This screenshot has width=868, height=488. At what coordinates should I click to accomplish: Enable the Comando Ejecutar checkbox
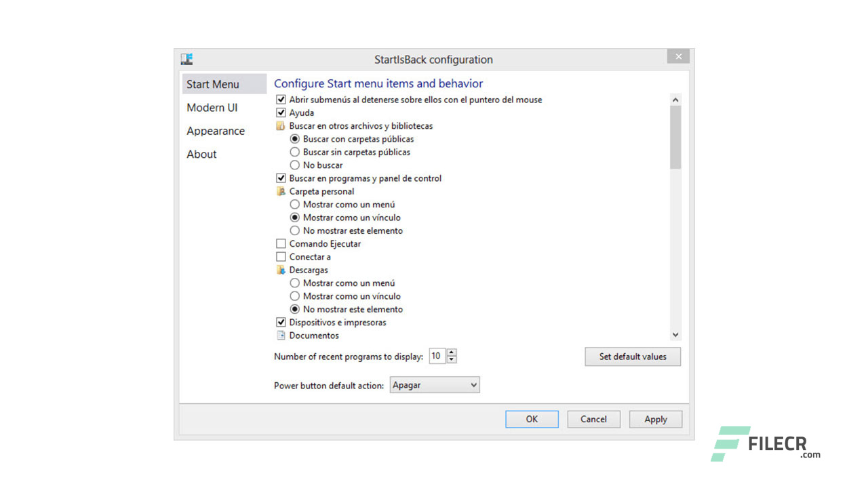tap(281, 244)
